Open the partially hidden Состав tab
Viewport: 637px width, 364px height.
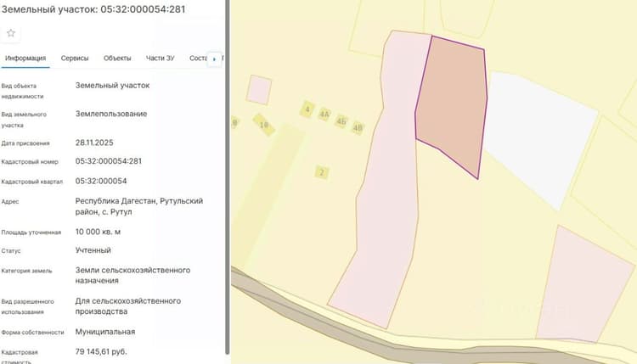[198, 58]
